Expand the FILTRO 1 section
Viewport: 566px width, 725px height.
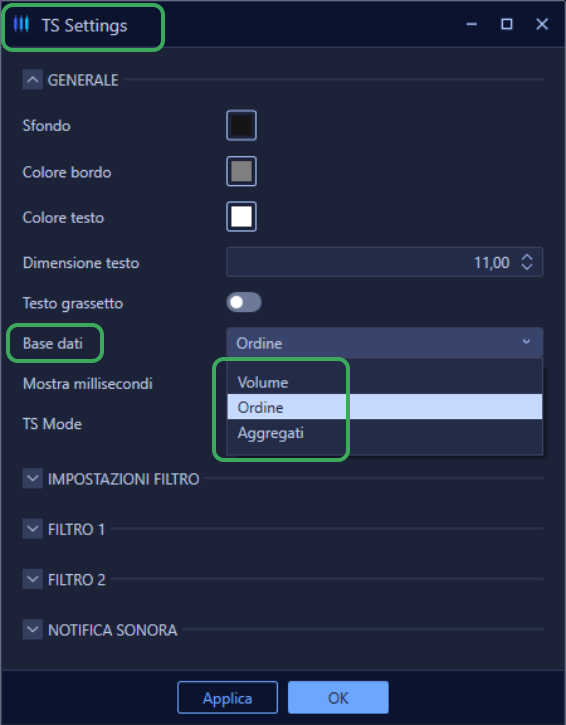tap(32, 528)
